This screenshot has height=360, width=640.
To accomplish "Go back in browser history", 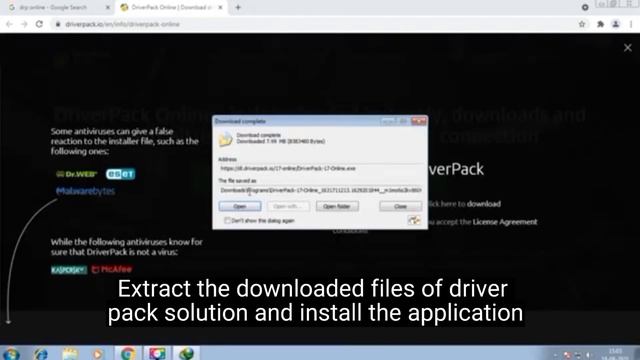I will point(9,24).
